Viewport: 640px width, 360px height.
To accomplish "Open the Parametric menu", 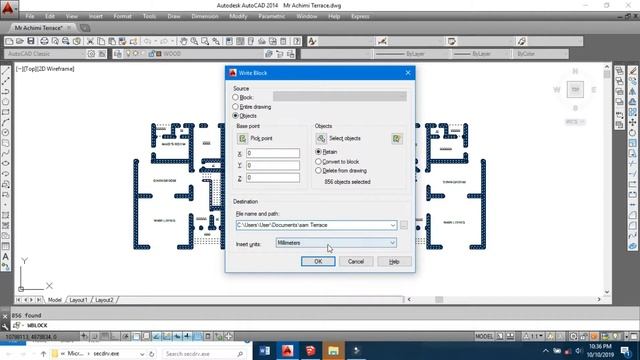I will click(x=271, y=16).
